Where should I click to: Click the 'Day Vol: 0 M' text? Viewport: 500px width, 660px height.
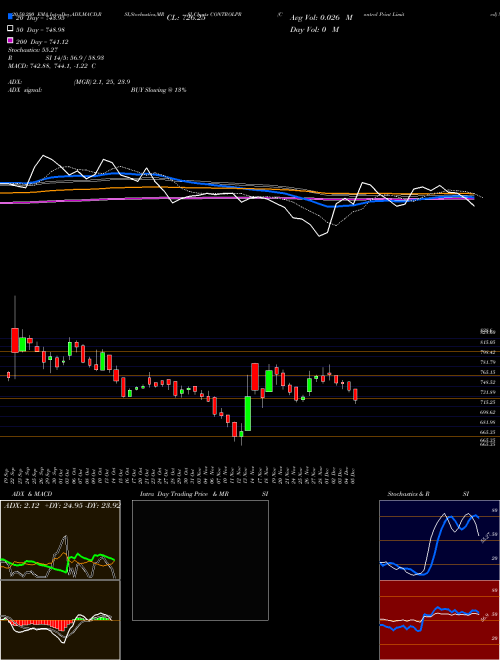[x=314, y=29]
